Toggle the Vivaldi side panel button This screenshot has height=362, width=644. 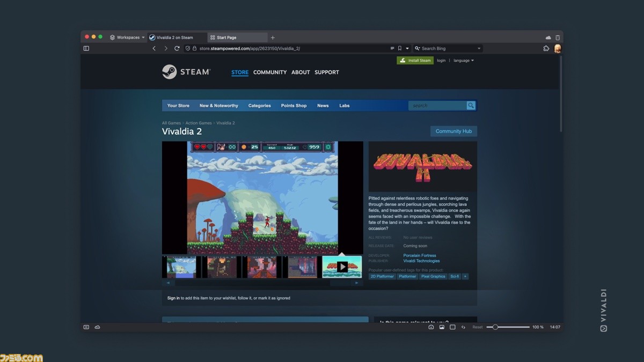(86, 48)
